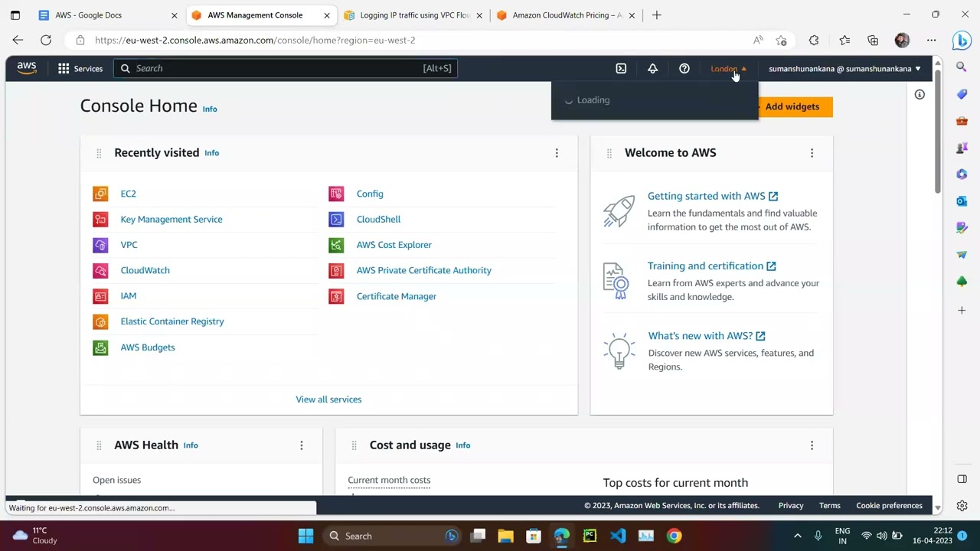Open the Windows Start menu
This screenshot has width=980, height=551.
point(305,536)
